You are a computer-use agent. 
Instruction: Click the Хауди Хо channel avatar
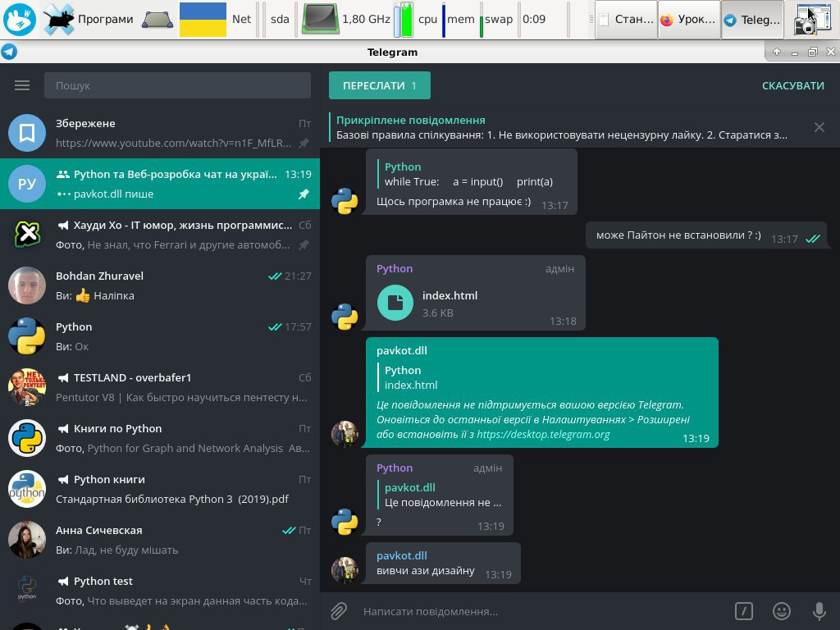[27, 235]
